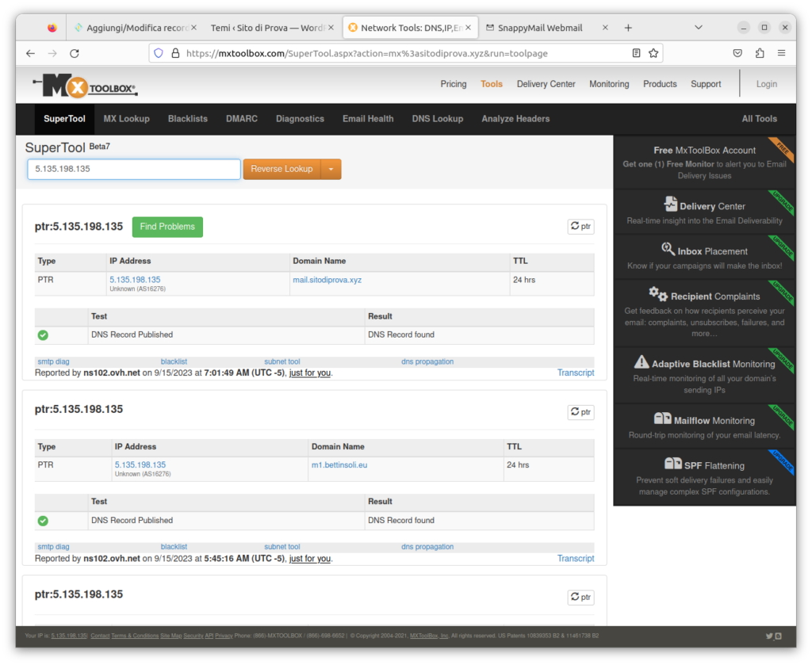Viewport: 812px width, 665px height.
Task: Click the SPF Flattening mailbox icon
Action: (x=672, y=463)
